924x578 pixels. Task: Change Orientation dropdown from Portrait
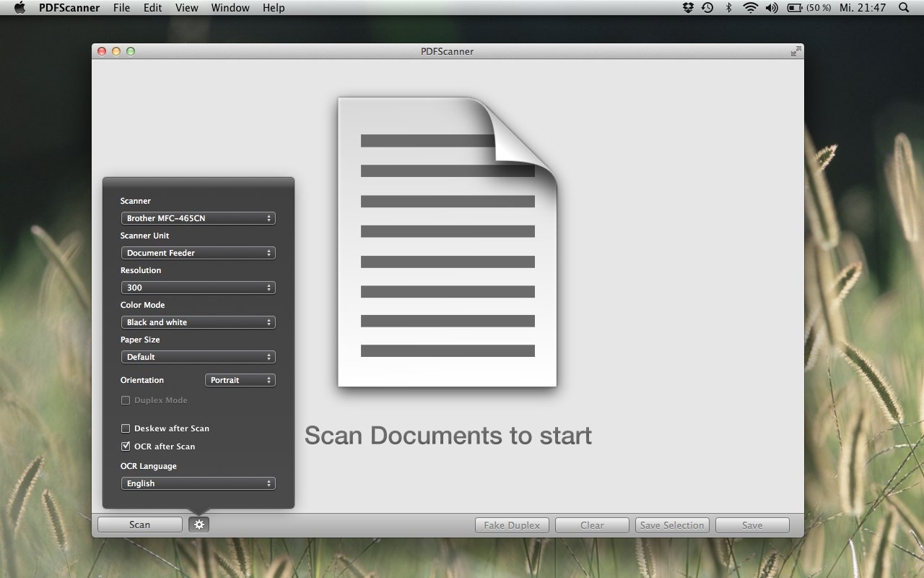[x=240, y=380]
